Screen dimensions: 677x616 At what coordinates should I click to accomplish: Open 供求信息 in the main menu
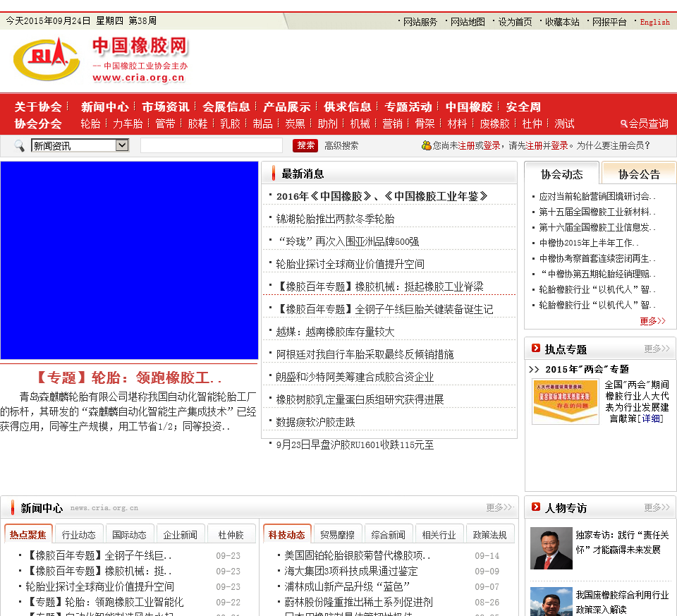point(348,107)
